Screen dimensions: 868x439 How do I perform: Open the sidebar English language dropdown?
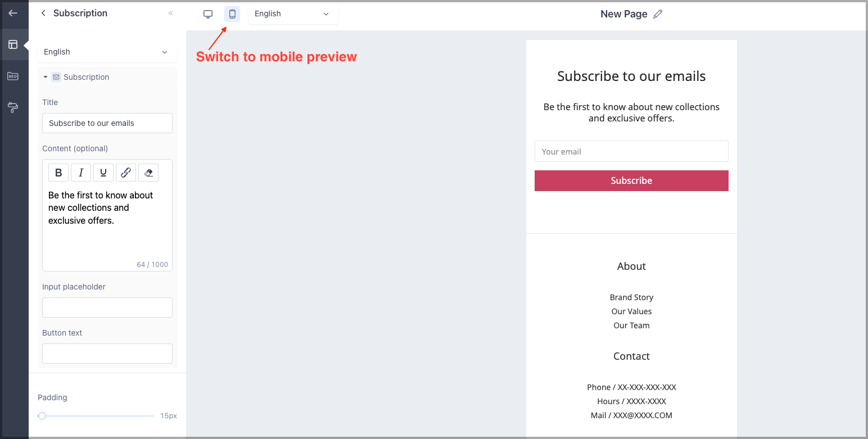tap(107, 52)
